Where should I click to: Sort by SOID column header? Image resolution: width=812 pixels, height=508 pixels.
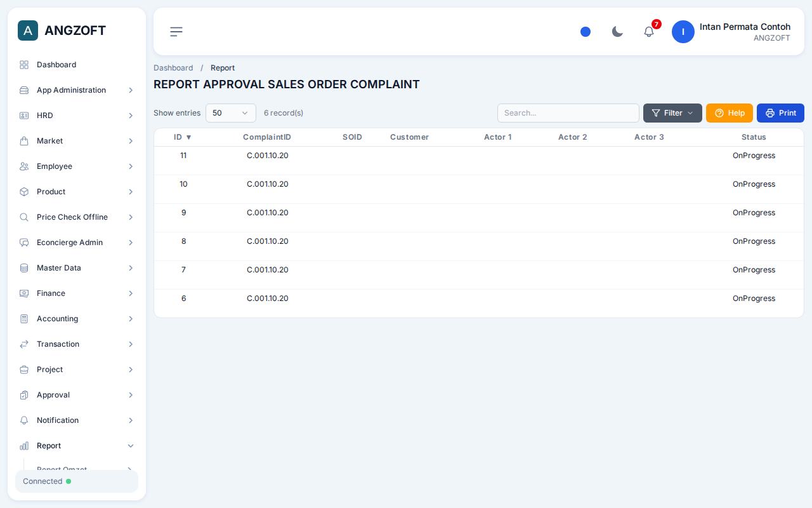(352, 137)
